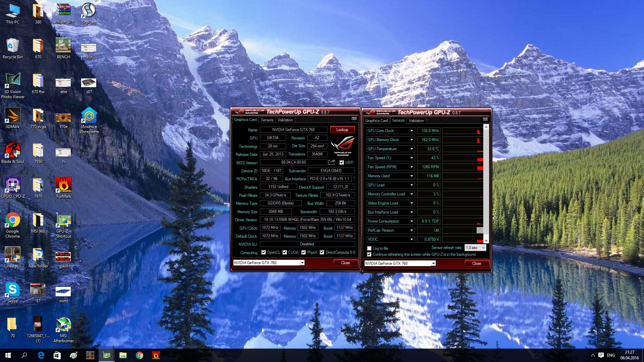Open Google Chrome from the taskbar
Image resolution: width=644 pixels, height=362 pixels.
click(139, 355)
